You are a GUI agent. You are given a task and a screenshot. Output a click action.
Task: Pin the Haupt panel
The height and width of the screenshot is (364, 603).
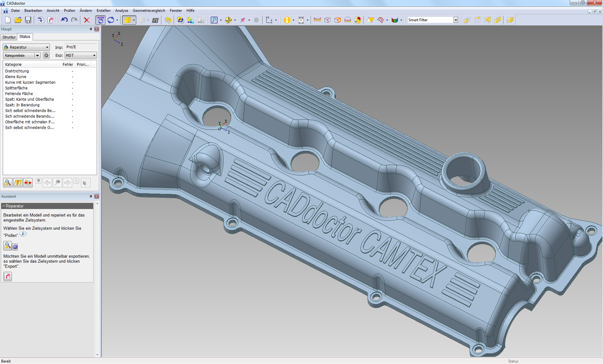tap(91, 29)
